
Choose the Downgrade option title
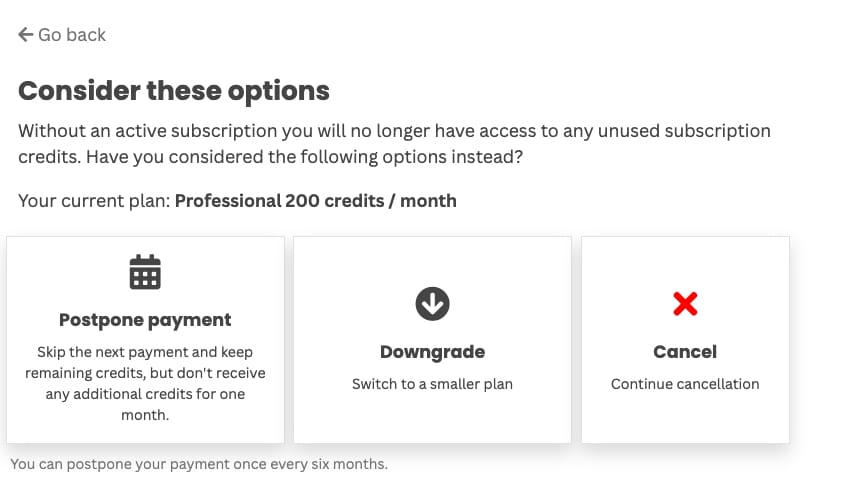pos(432,352)
